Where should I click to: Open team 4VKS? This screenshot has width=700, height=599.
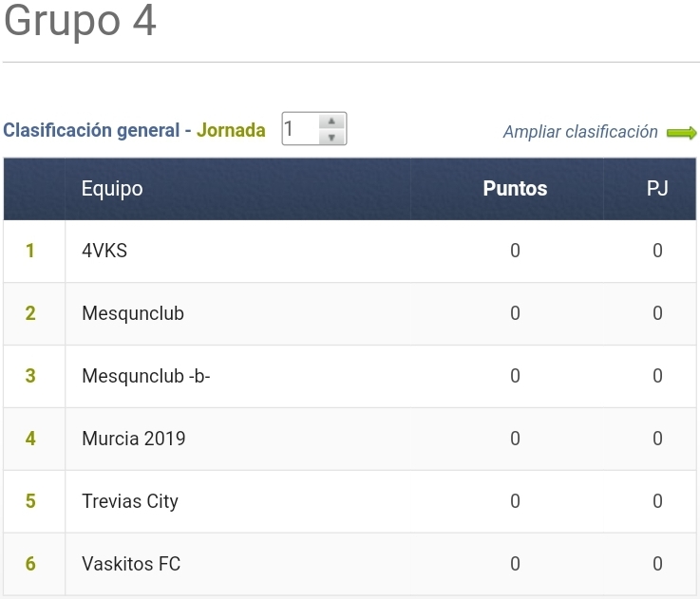point(104,251)
